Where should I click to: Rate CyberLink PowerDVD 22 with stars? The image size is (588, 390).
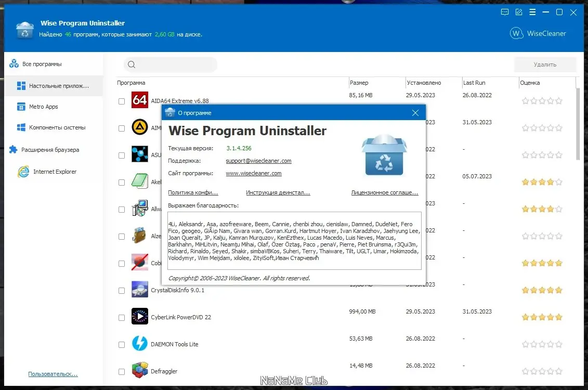pyautogui.click(x=542, y=317)
